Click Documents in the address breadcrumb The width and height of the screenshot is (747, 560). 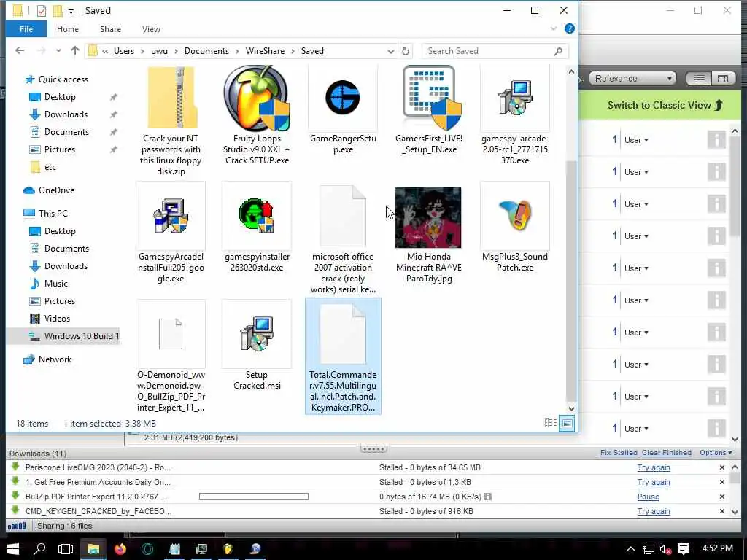206,51
